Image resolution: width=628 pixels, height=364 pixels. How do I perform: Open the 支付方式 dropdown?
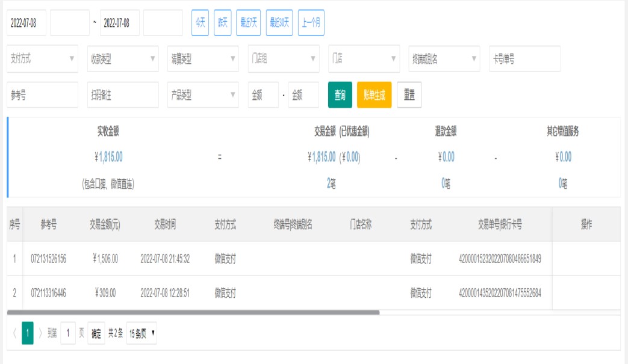pos(43,59)
